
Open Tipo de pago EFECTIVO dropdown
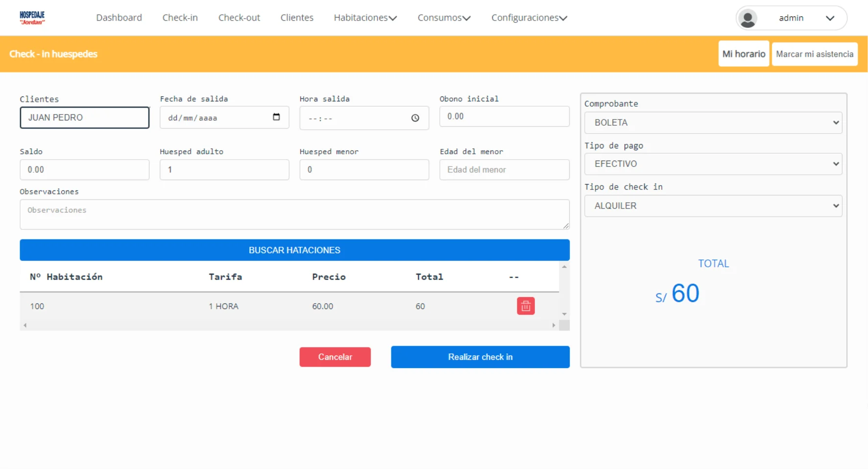(x=713, y=164)
